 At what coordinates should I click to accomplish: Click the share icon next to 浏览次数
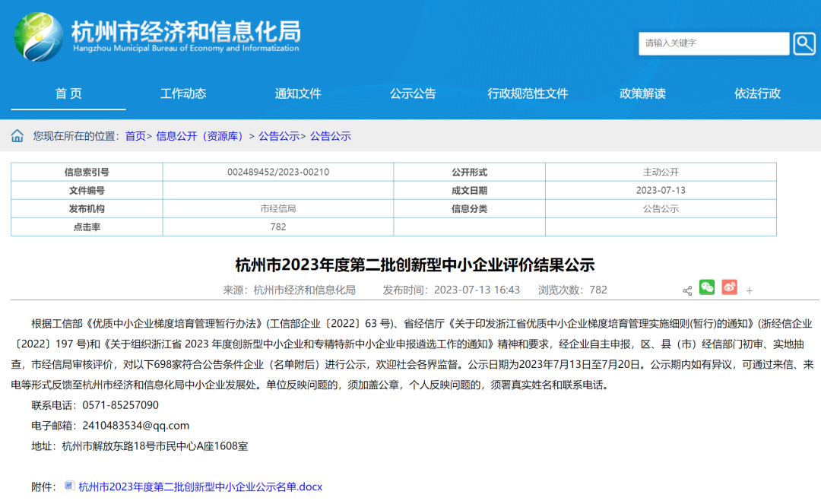[686, 290]
